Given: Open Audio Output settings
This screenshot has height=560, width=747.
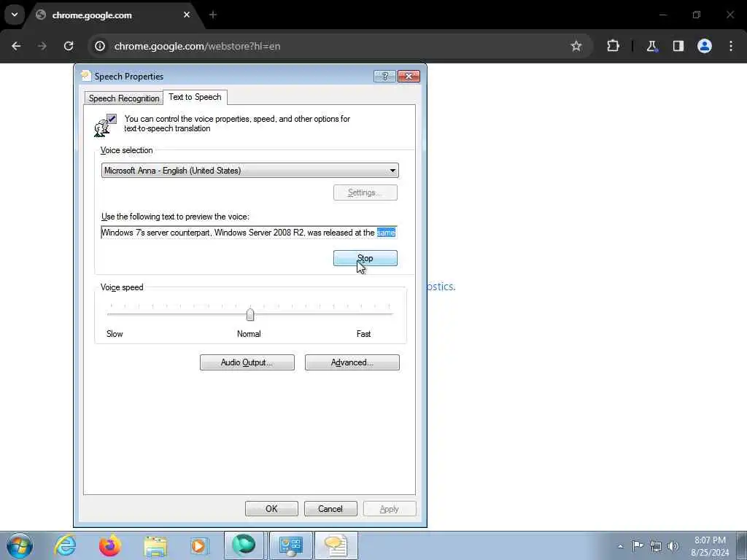Looking at the screenshot, I should [x=247, y=362].
